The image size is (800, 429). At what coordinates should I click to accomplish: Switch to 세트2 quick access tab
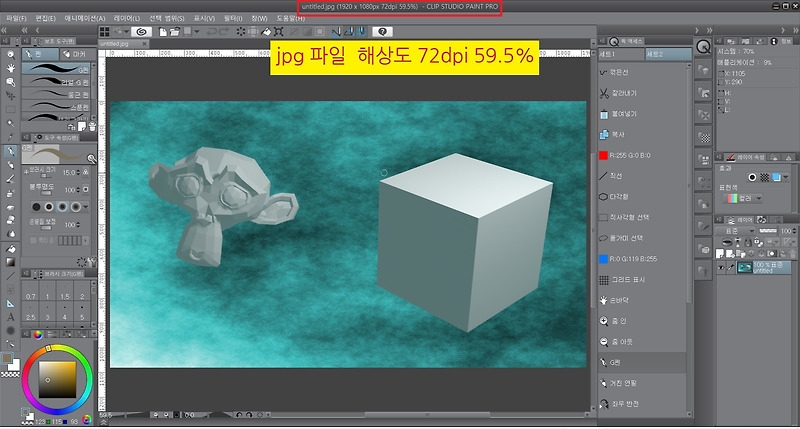pyautogui.click(x=668, y=54)
